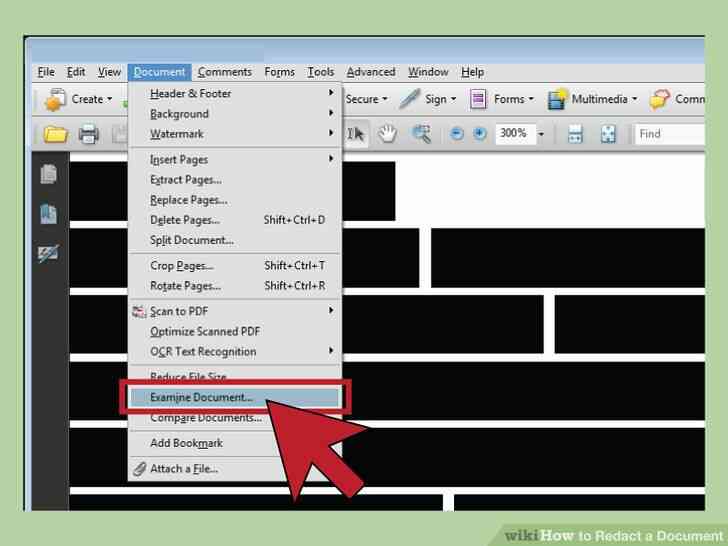Open the Bookmarks panel in sidebar

pyautogui.click(x=48, y=214)
